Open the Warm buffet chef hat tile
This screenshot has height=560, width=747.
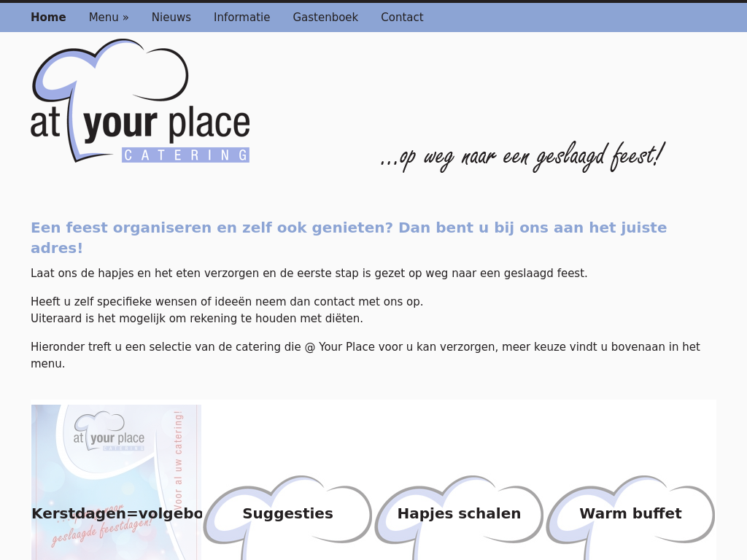pyautogui.click(x=631, y=517)
